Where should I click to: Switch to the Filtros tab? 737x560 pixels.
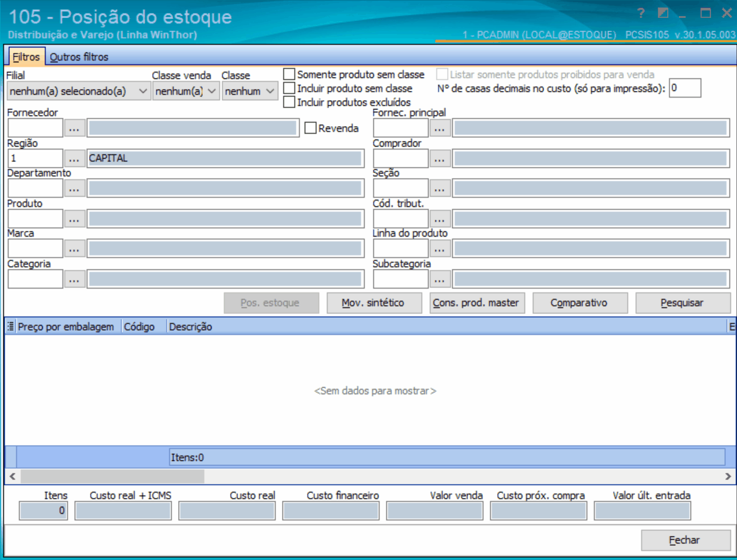pos(27,57)
